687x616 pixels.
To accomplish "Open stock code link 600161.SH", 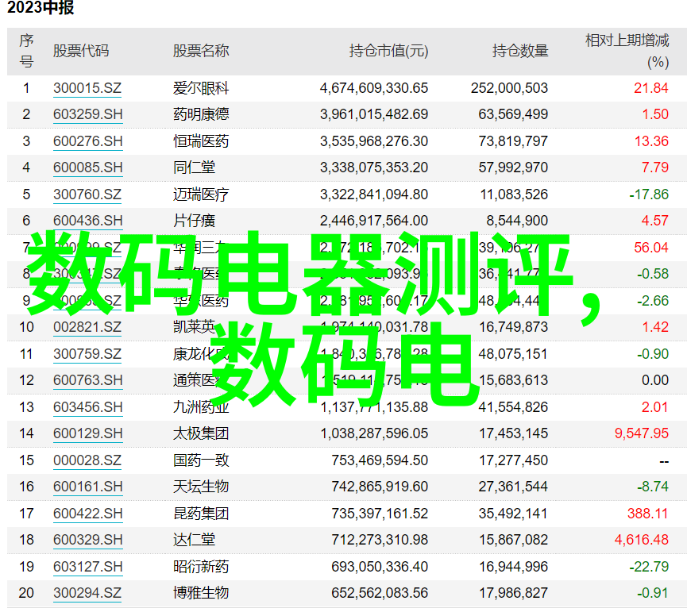I will pos(87,487).
